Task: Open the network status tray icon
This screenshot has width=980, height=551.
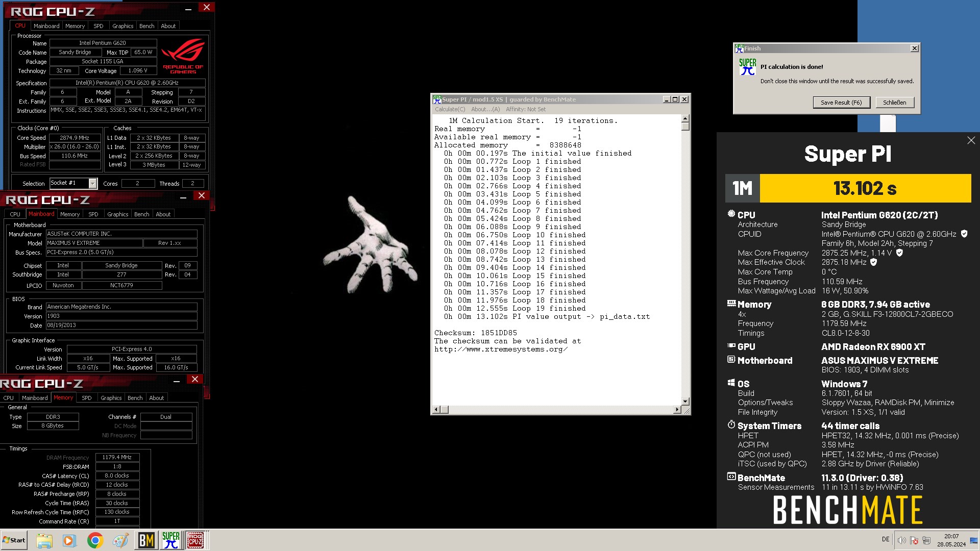Action: 926,540
